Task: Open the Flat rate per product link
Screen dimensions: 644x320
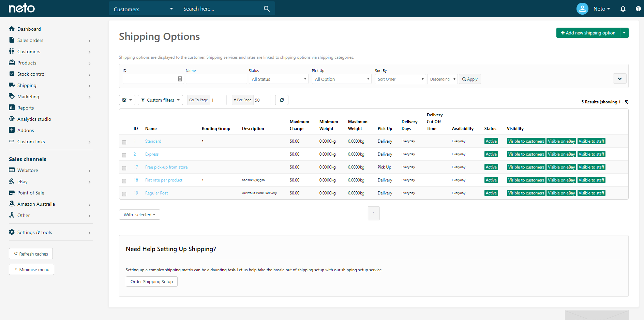Action: pyautogui.click(x=164, y=180)
